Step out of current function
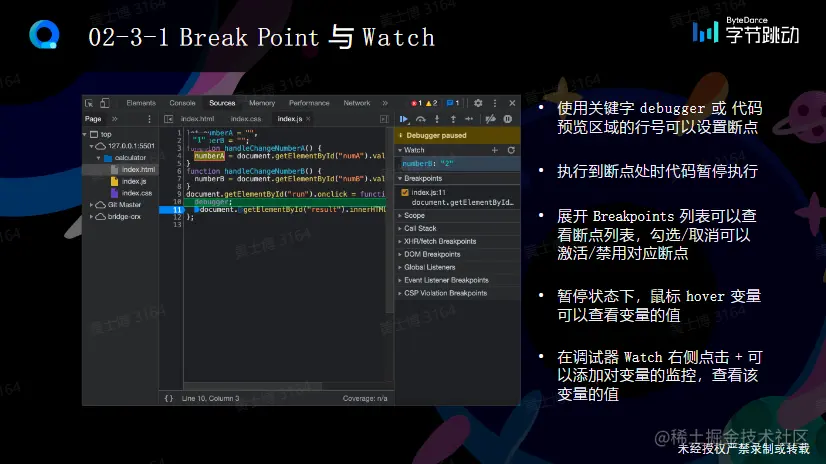 [453, 119]
